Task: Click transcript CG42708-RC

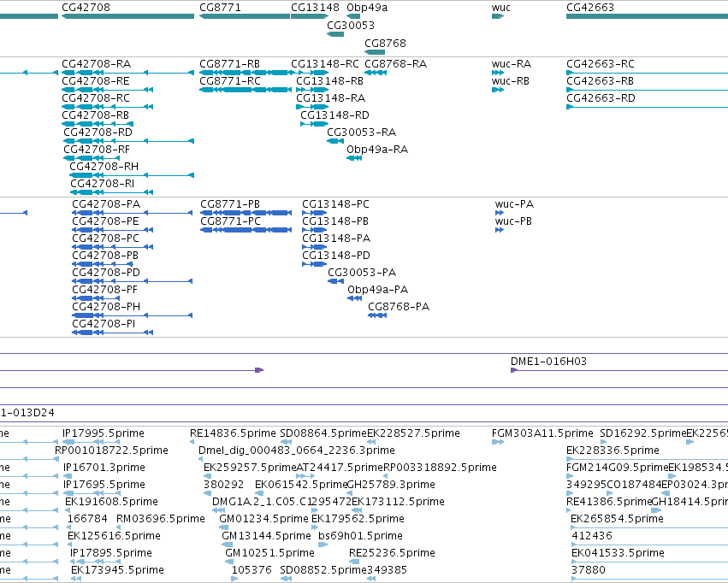Action: point(96,98)
